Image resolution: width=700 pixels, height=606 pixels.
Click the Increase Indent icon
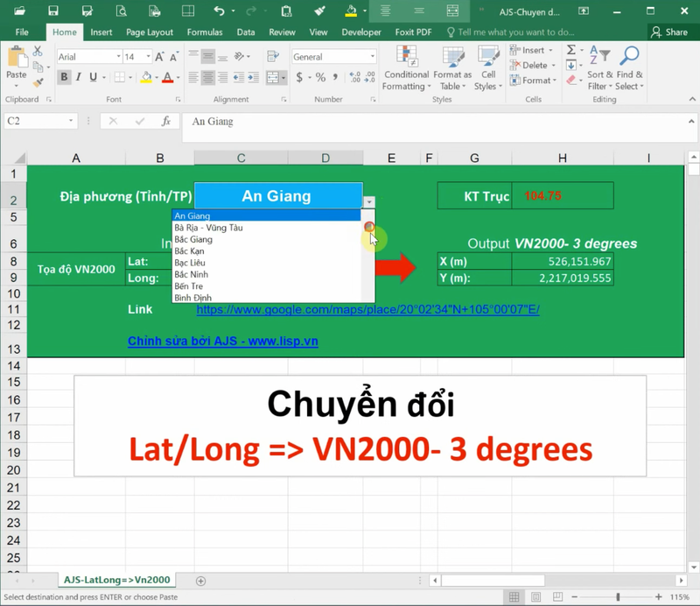[254, 78]
